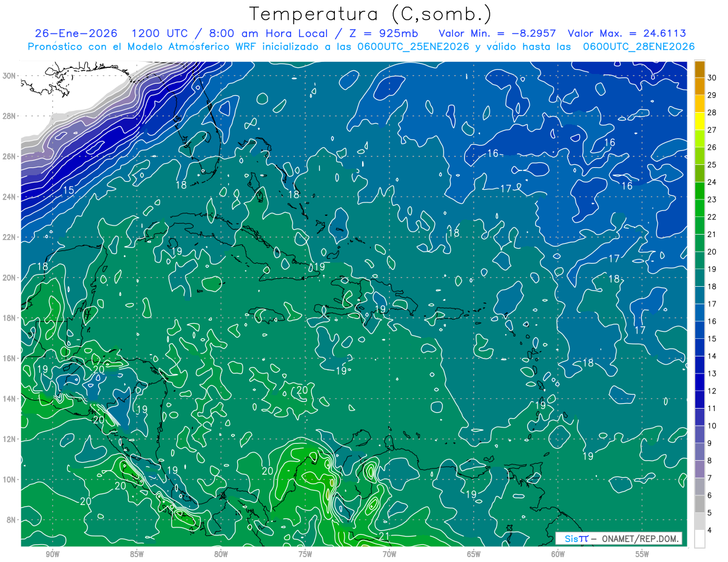Click the "85W" longitude axis label
728x562 pixels.
136,555
